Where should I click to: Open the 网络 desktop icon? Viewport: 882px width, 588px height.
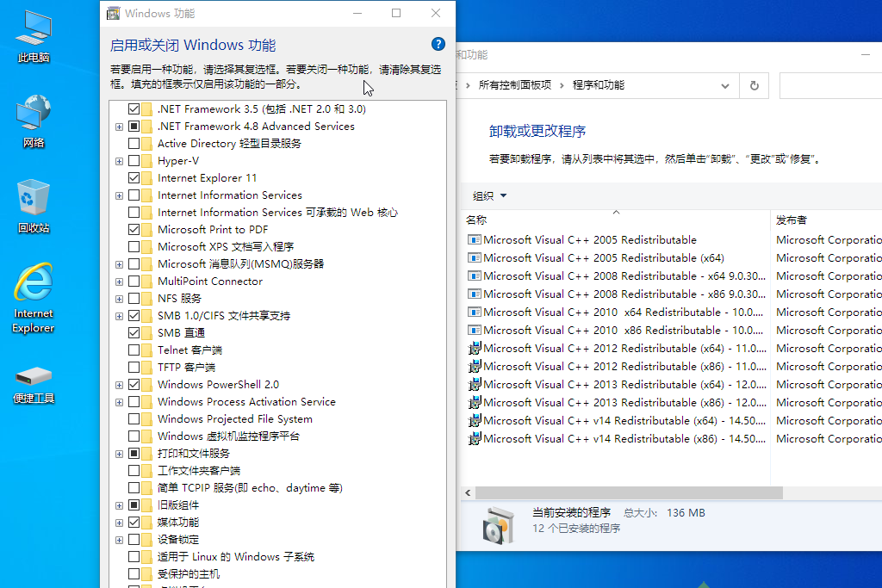pyautogui.click(x=32, y=112)
